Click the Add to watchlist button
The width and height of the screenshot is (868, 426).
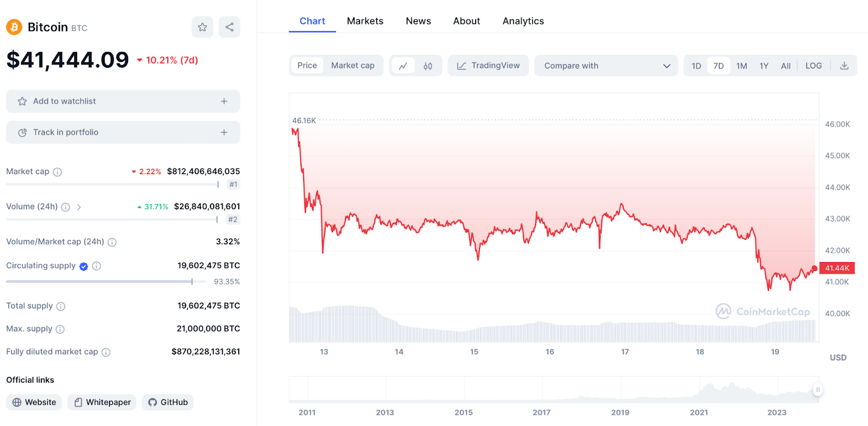[123, 101]
